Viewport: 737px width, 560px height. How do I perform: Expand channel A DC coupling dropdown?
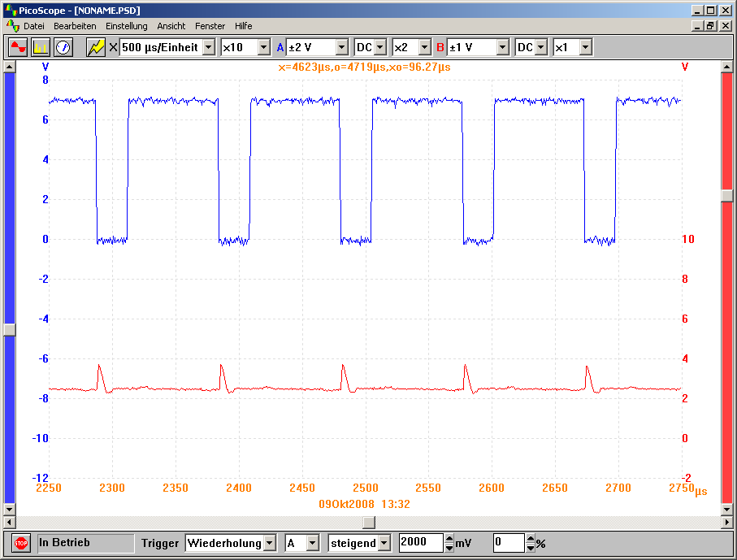(x=381, y=47)
